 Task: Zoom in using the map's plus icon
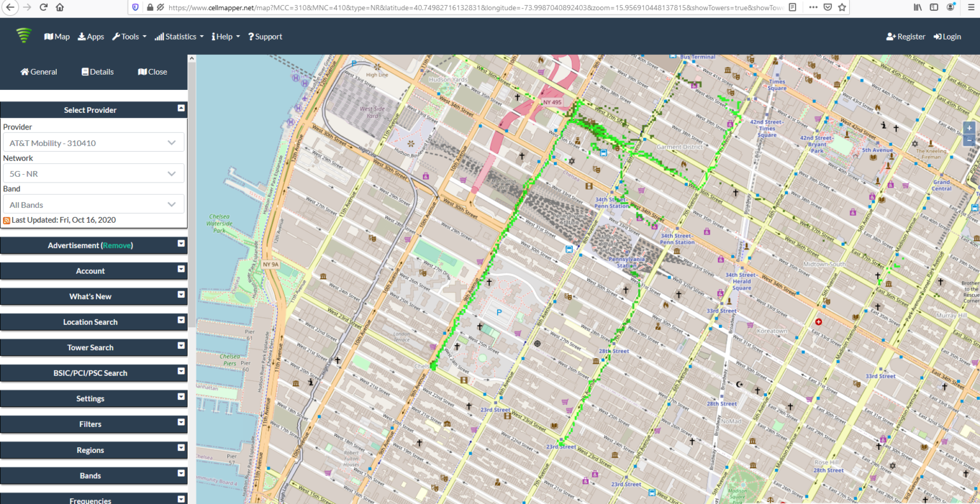(x=969, y=128)
